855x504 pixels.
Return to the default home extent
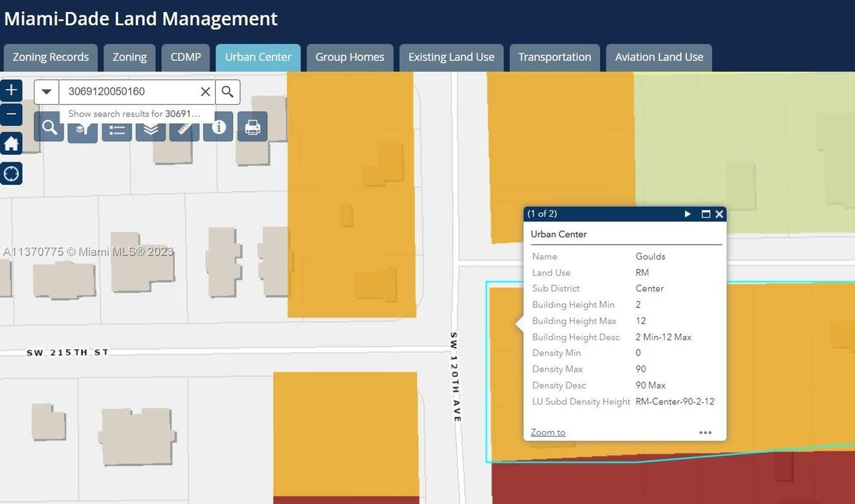[x=11, y=144]
